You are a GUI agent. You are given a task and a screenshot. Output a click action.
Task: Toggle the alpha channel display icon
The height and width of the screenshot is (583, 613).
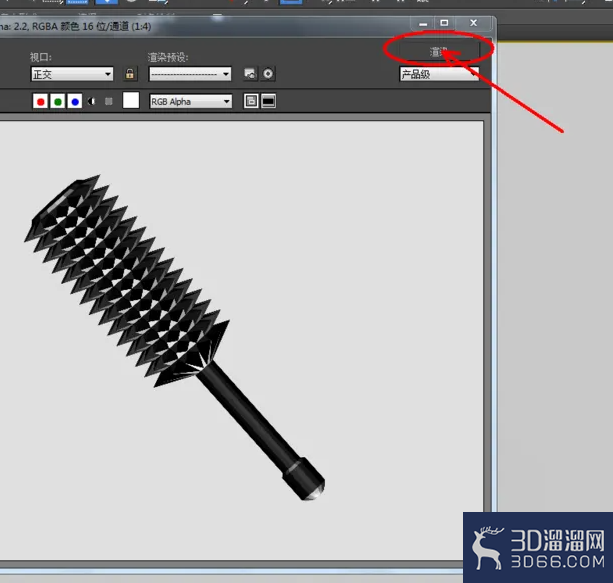point(92,102)
